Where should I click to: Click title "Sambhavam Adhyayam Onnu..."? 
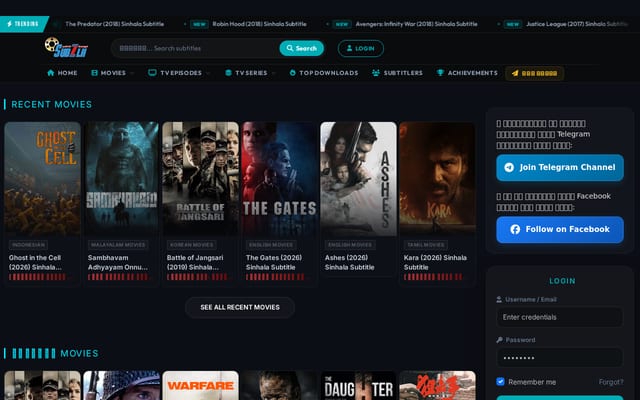(x=118, y=262)
